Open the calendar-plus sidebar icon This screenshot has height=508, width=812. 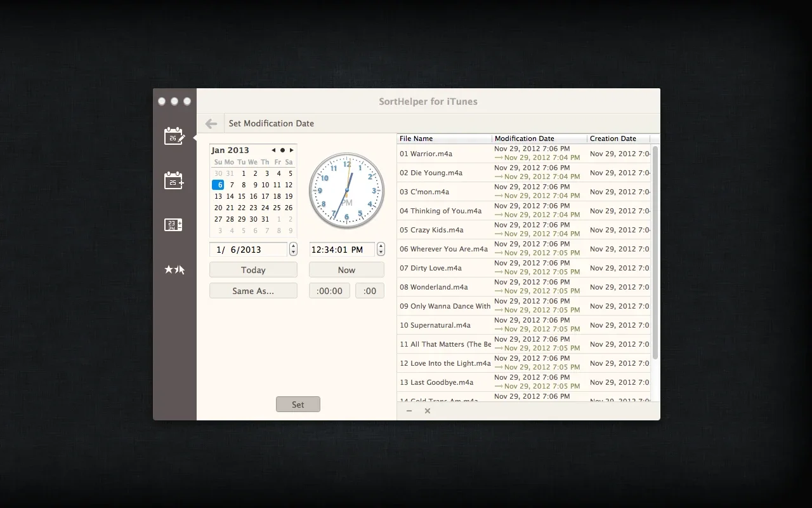click(x=174, y=180)
